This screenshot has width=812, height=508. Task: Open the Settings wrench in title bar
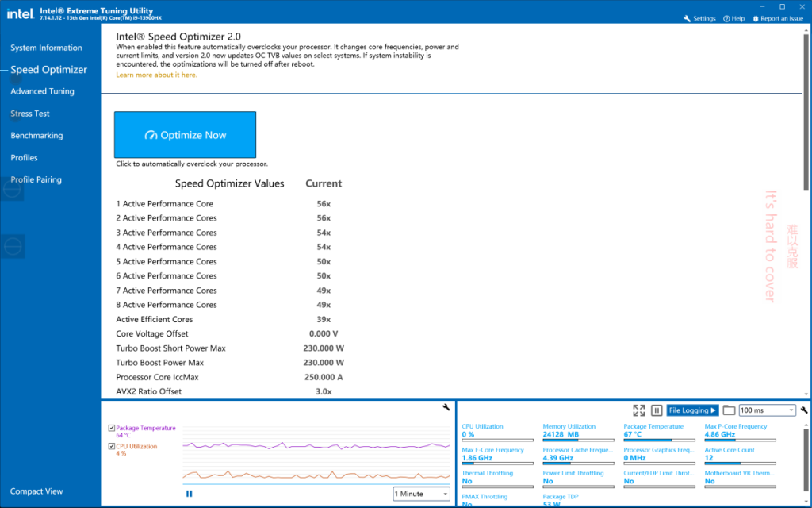(x=699, y=19)
